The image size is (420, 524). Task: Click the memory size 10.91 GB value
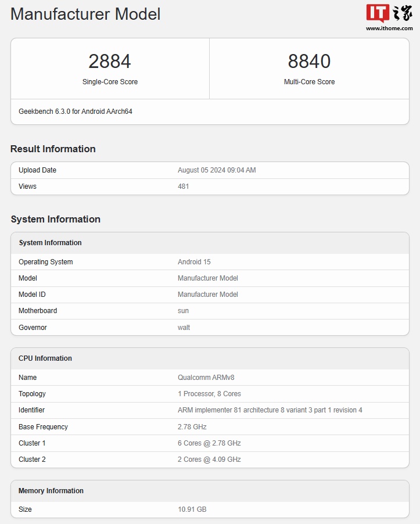(192, 509)
